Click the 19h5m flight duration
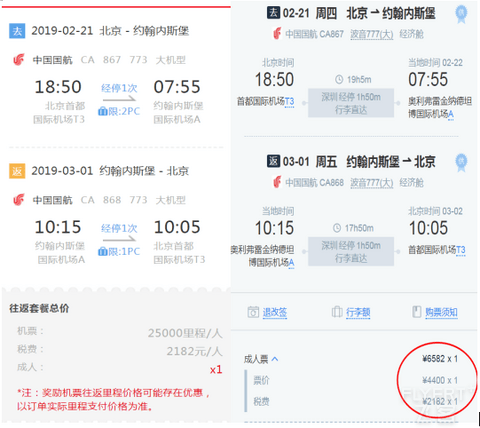Viewport: 480px width, 428px height. (x=359, y=80)
